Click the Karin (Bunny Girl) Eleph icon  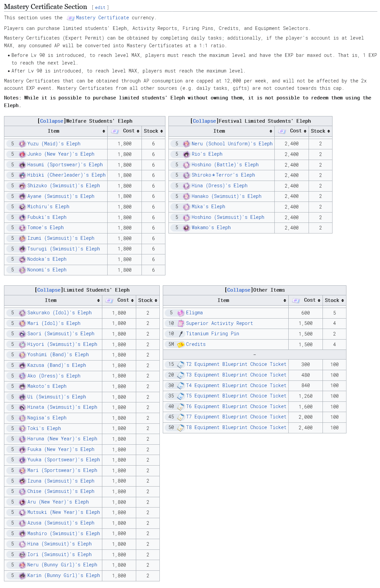[22, 576]
